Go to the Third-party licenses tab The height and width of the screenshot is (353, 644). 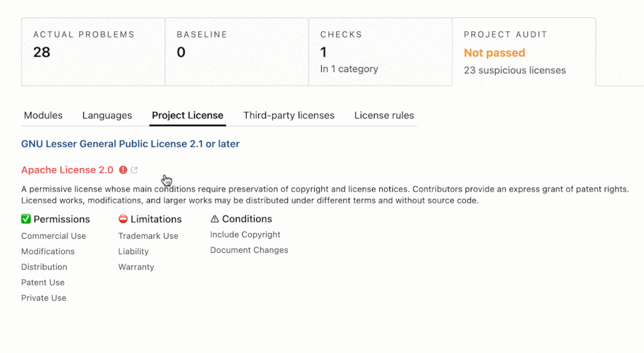[x=289, y=115]
